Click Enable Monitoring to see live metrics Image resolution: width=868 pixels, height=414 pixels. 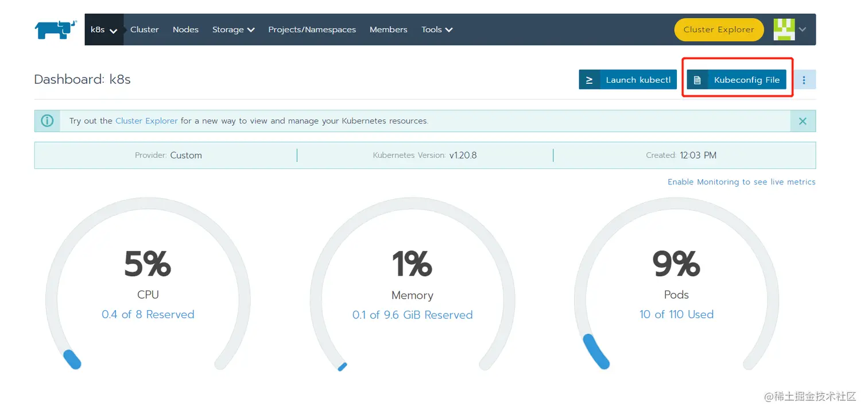click(741, 182)
